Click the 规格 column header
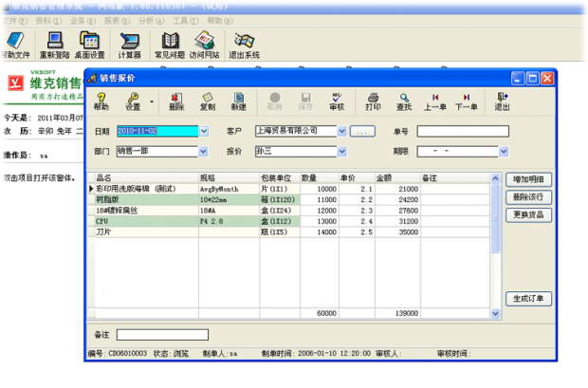This screenshot has height=388, width=588. point(230,178)
